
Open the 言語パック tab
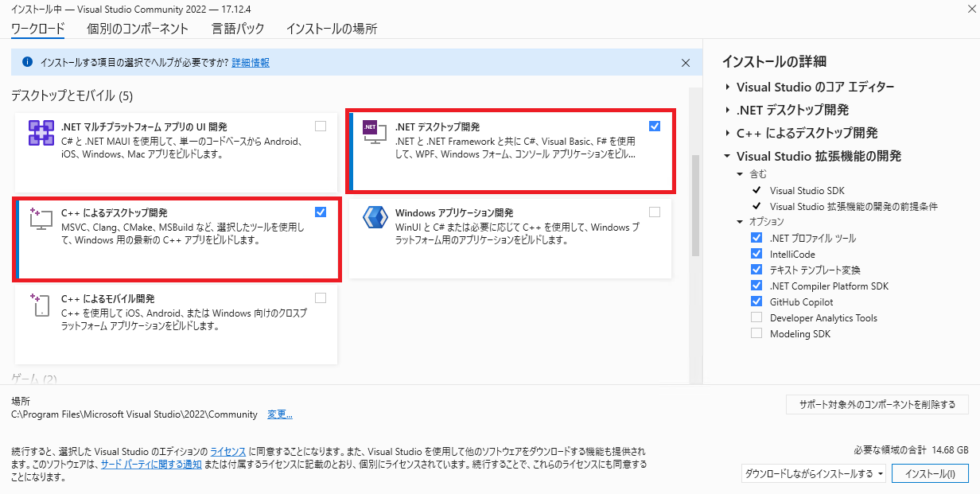[x=237, y=29]
